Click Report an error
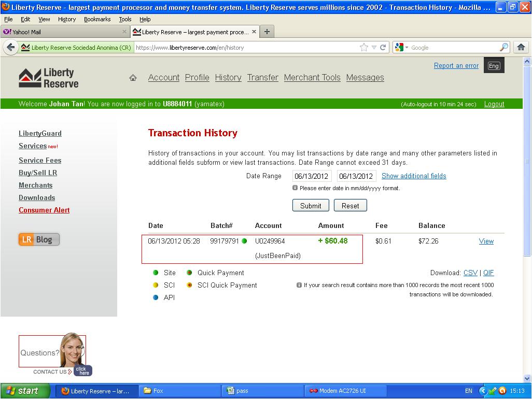Screen dimensions: 532x399 coord(456,66)
